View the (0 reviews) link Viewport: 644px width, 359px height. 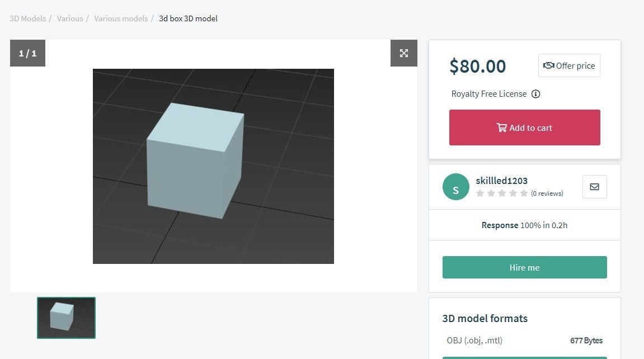pos(547,193)
